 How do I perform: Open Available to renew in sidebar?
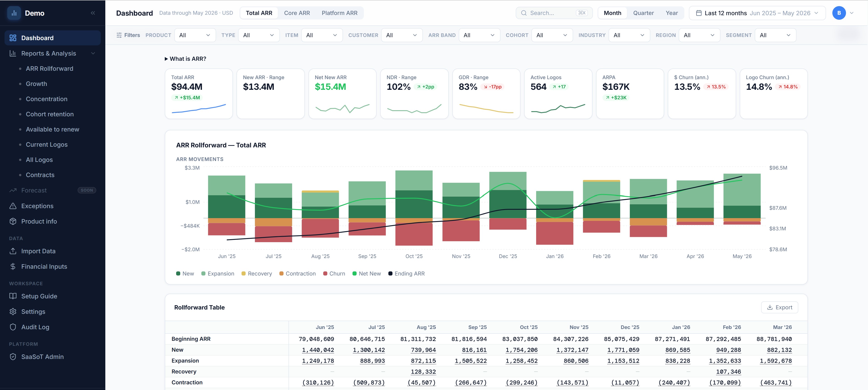coord(53,129)
